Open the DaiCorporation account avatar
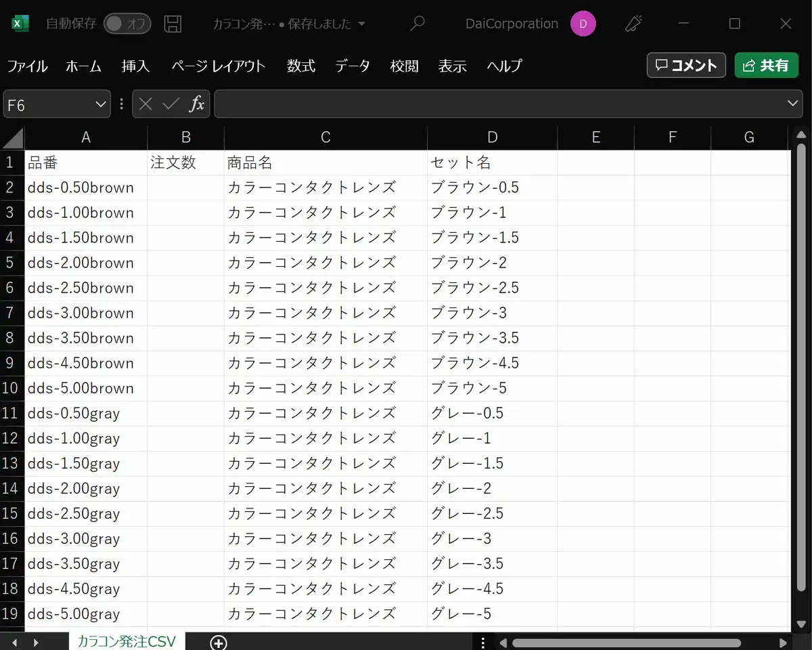Screen dimensions: 812x650 [x=583, y=24]
